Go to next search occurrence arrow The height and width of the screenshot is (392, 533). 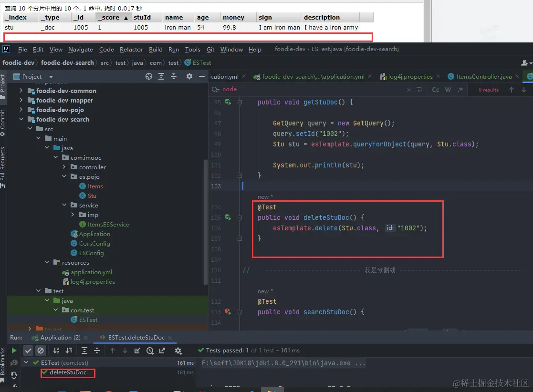[524, 90]
